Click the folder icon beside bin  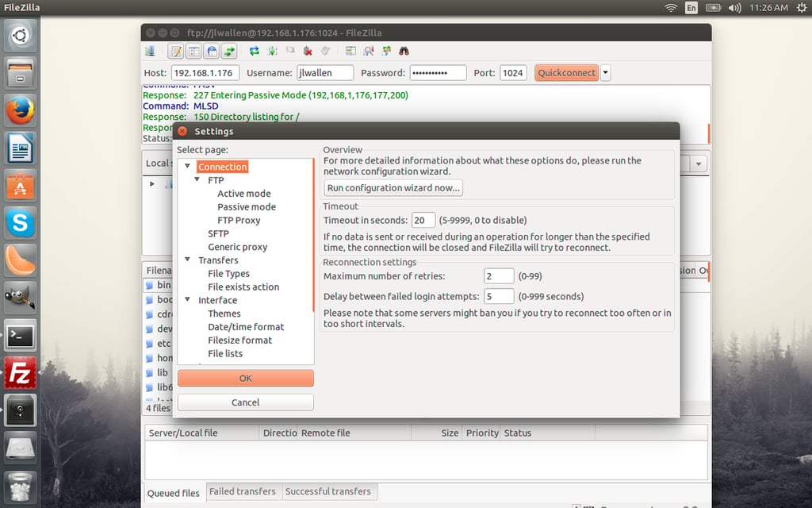(149, 285)
